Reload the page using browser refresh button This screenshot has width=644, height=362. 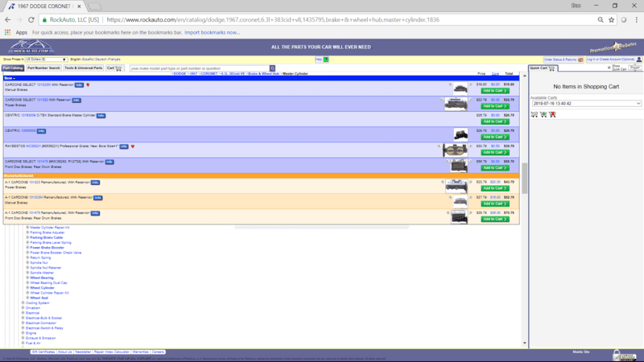point(31,19)
